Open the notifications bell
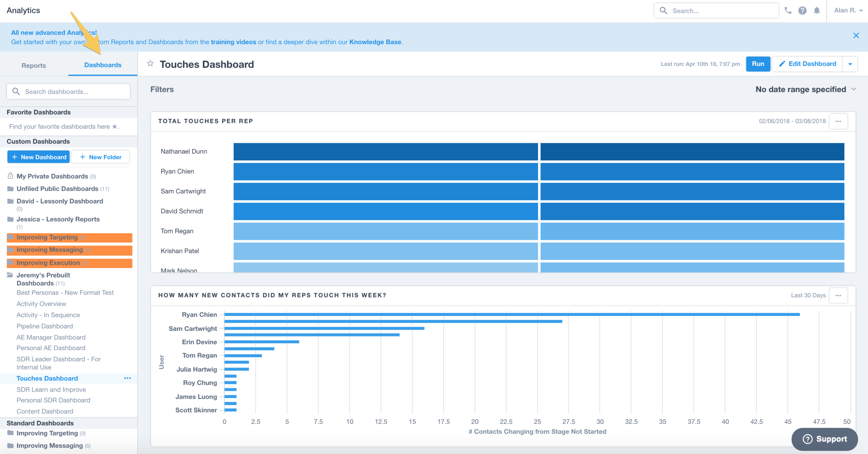The width and height of the screenshot is (868, 454). [817, 11]
